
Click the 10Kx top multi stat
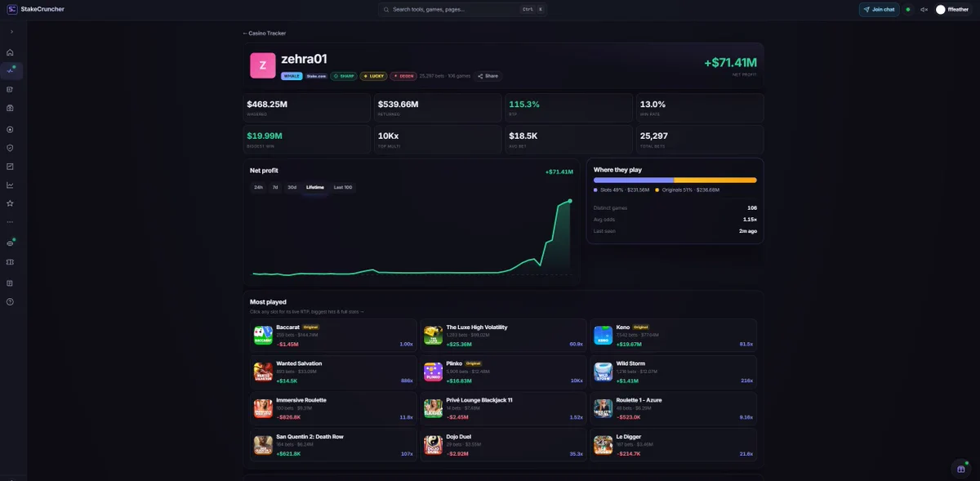(438, 140)
